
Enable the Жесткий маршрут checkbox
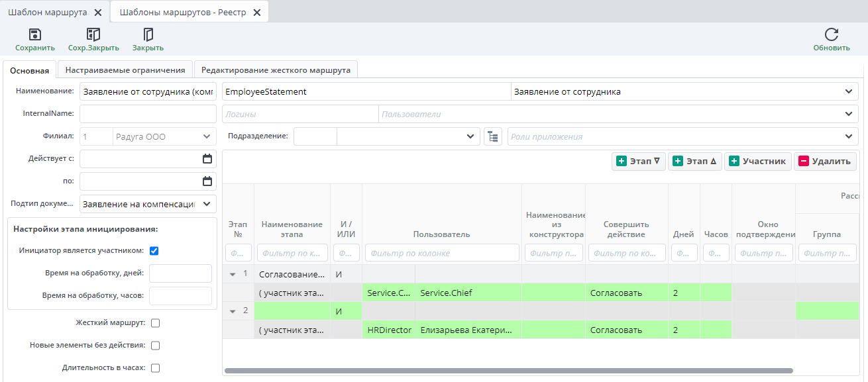[156, 323]
